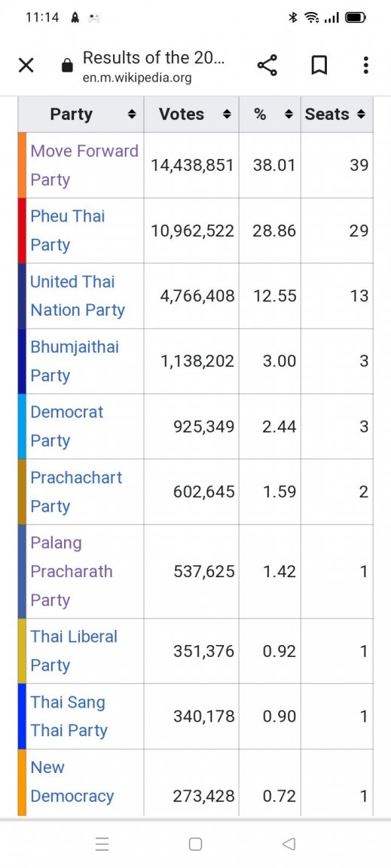This screenshot has width=391, height=868.
Task: Open recent apps via three-line icon
Action: pos(102,844)
